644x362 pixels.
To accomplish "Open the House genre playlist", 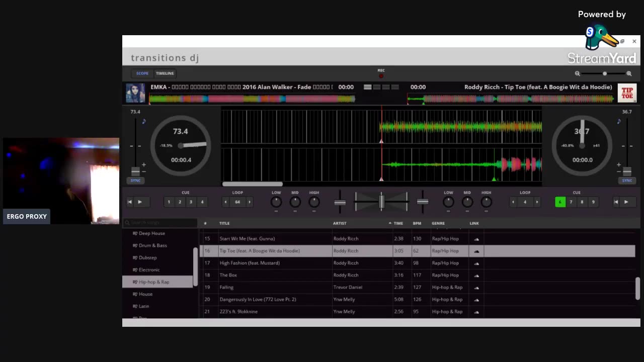I will [145, 294].
